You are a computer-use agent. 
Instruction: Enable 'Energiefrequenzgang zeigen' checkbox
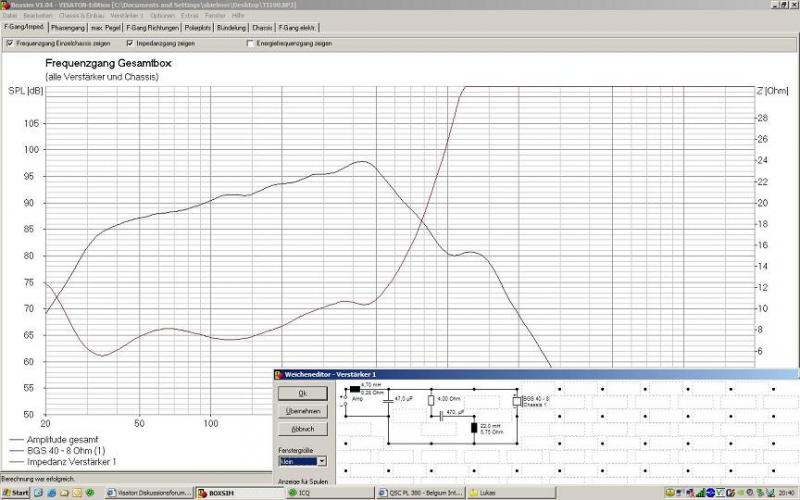point(250,43)
